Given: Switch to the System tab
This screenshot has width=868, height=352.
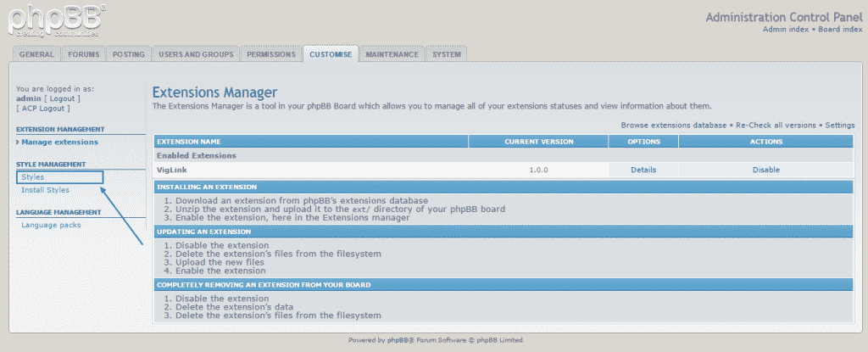Looking at the screenshot, I should pyautogui.click(x=447, y=54).
